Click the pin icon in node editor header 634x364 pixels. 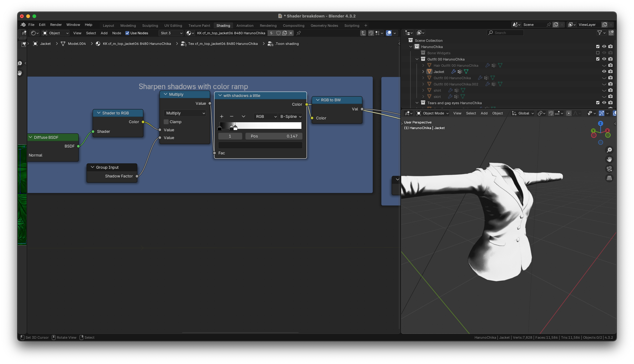coord(299,33)
